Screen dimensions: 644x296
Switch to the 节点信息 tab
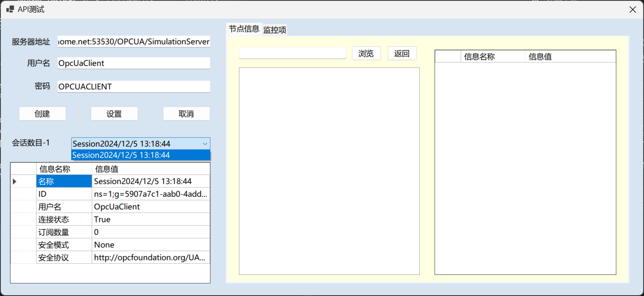(x=244, y=29)
